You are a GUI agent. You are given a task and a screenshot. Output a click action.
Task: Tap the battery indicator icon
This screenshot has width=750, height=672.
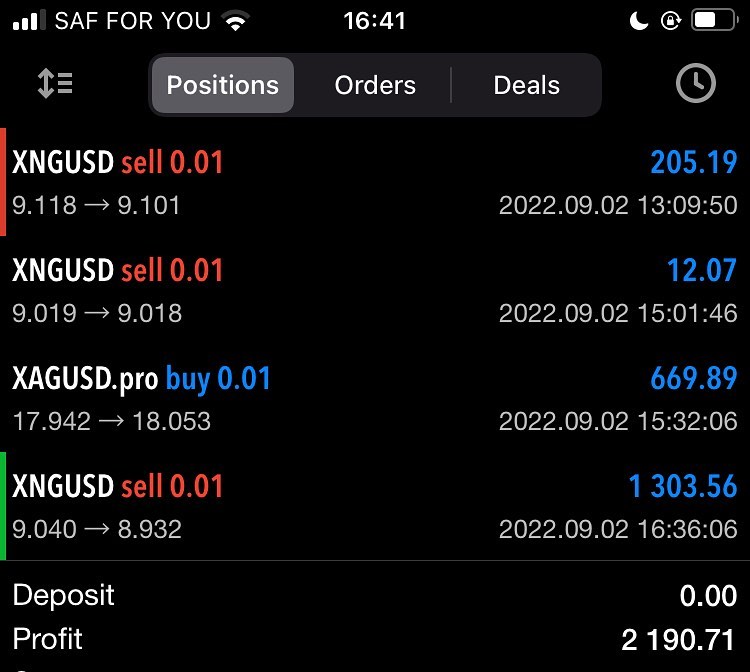click(714, 21)
